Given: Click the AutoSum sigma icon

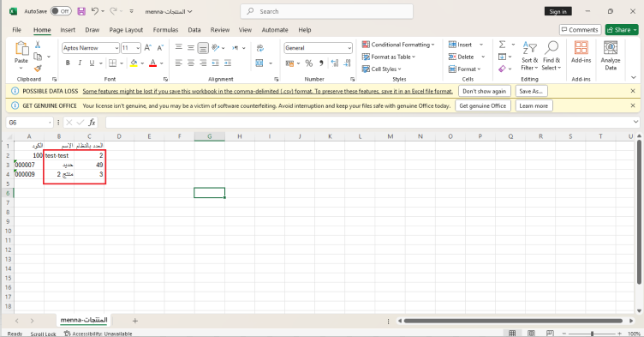Looking at the screenshot, I should click(503, 45).
